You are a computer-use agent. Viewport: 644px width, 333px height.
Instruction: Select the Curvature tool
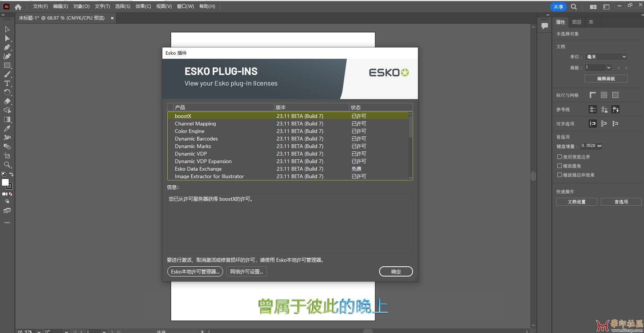click(x=7, y=57)
